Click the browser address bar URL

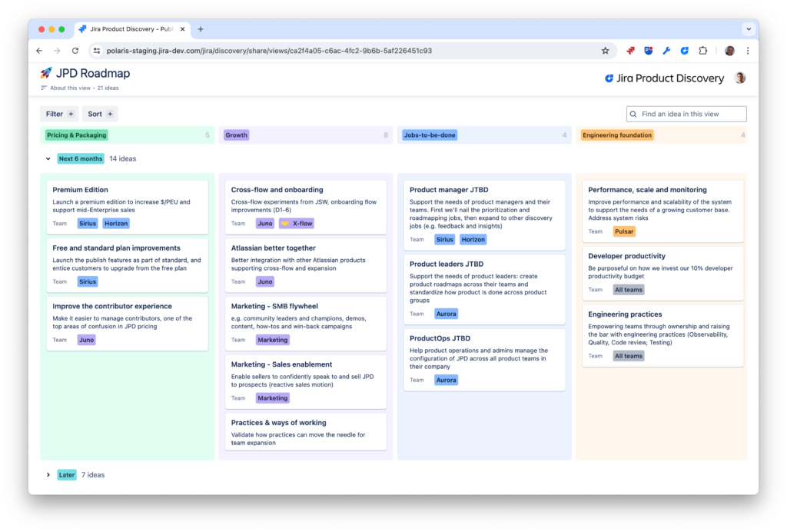[x=269, y=51]
